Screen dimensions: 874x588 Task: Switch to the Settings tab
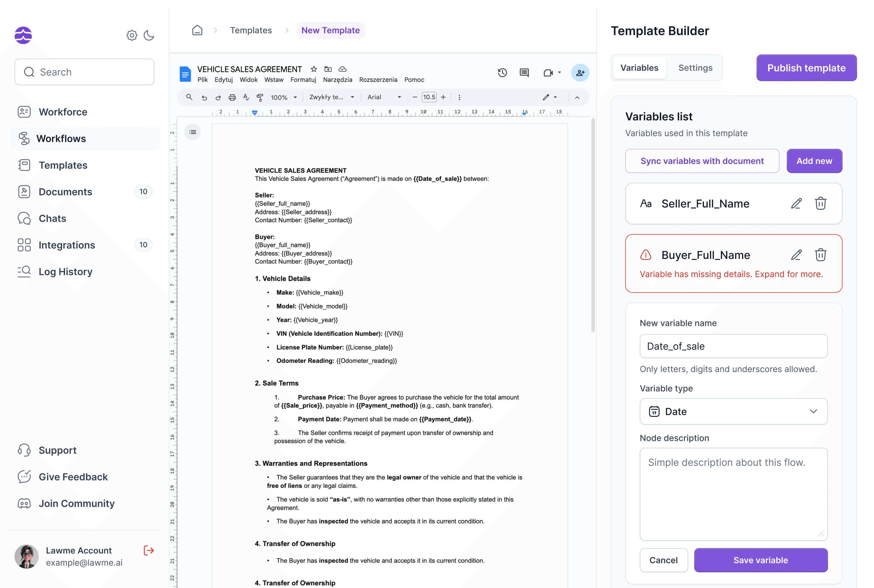pos(695,68)
